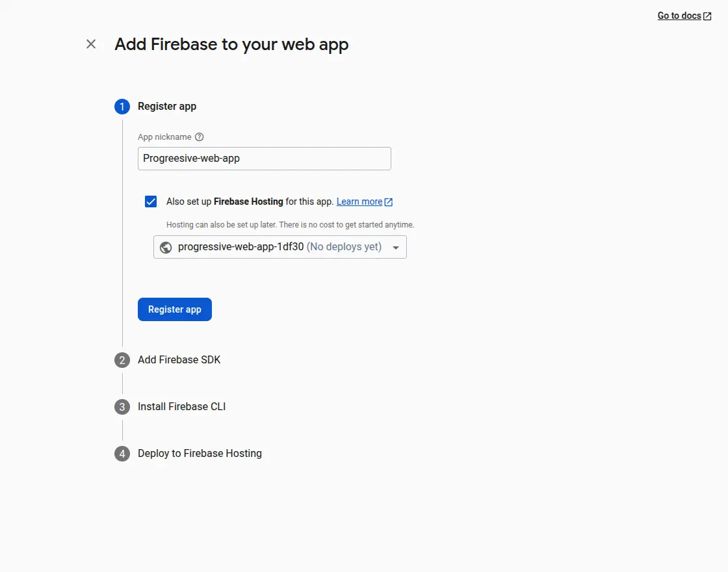Open the hosting site dropdown arrow
This screenshot has height=572, width=728.
[x=396, y=248]
